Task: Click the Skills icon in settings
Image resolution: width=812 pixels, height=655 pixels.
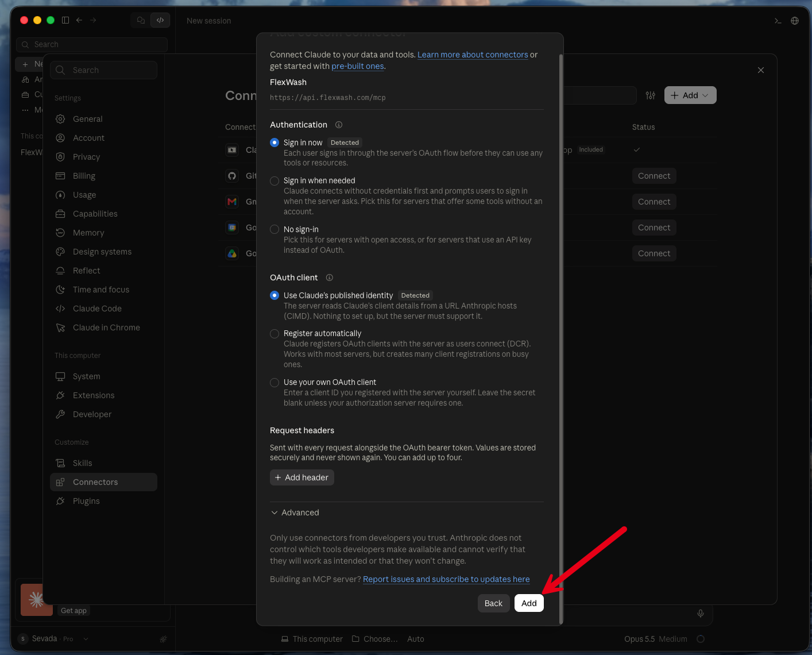Action: tap(60, 463)
